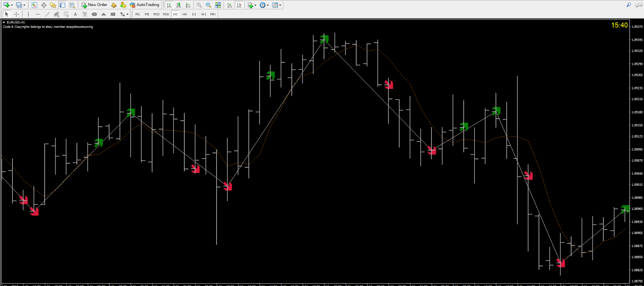This screenshot has width=644, height=286.
Task: Click the New Order button
Action: point(94,5)
